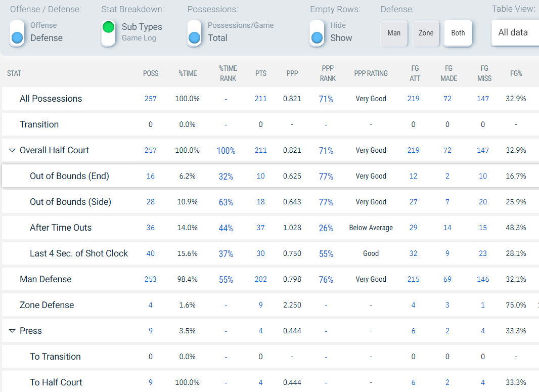Toggle the Stat Breakdown Sub Types switch
The image size is (539, 392).
(108, 32)
